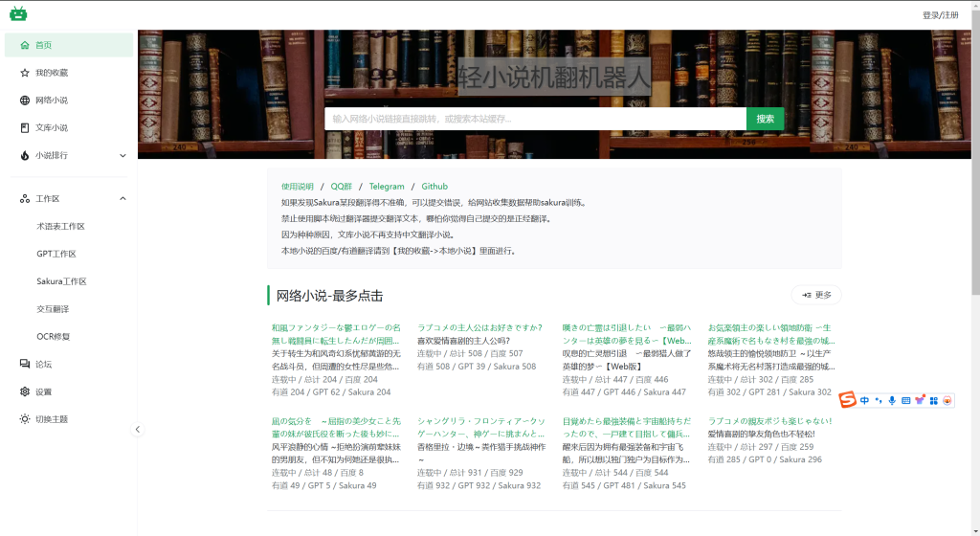Toggle the 中 Chinese input mode icon
Image resolution: width=980 pixels, height=536 pixels.
[864, 400]
